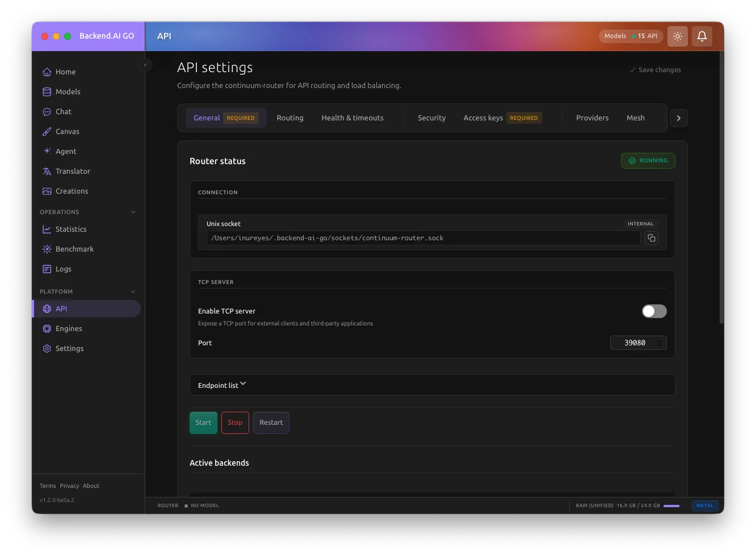The height and width of the screenshot is (556, 756).
Task: Collapse the OPERATIONS section chevron
Action: coord(133,212)
